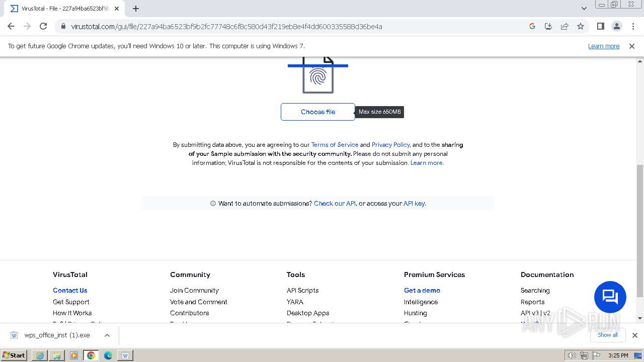Click the volume speaker tray icon
644x362 pixels.
coord(572,355)
